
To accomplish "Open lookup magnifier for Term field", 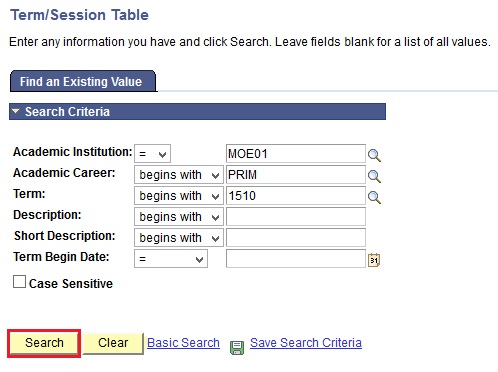I will (x=374, y=197).
